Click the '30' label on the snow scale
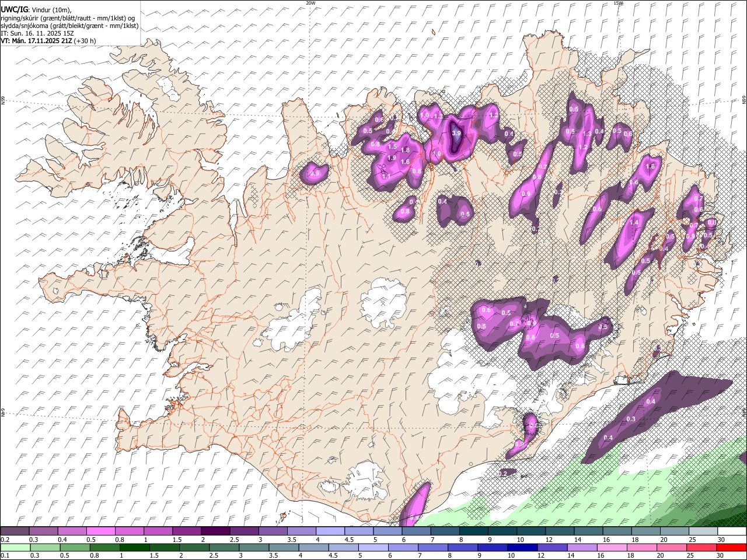 [721, 540]
